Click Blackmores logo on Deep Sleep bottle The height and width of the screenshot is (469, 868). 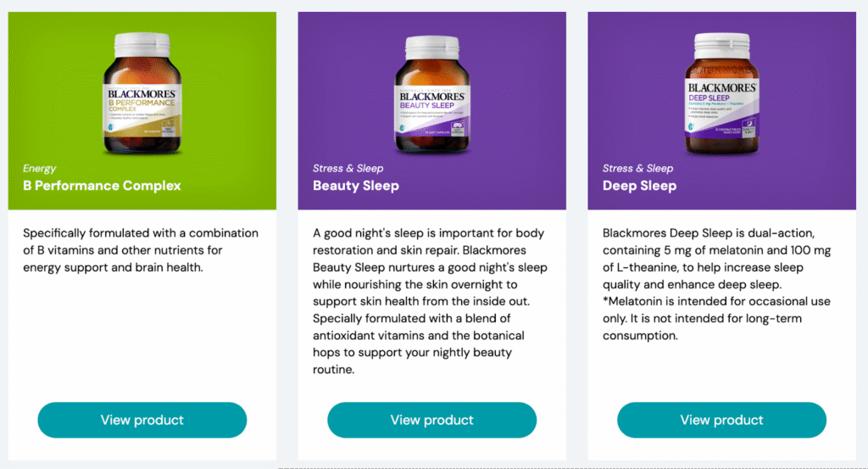click(721, 87)
